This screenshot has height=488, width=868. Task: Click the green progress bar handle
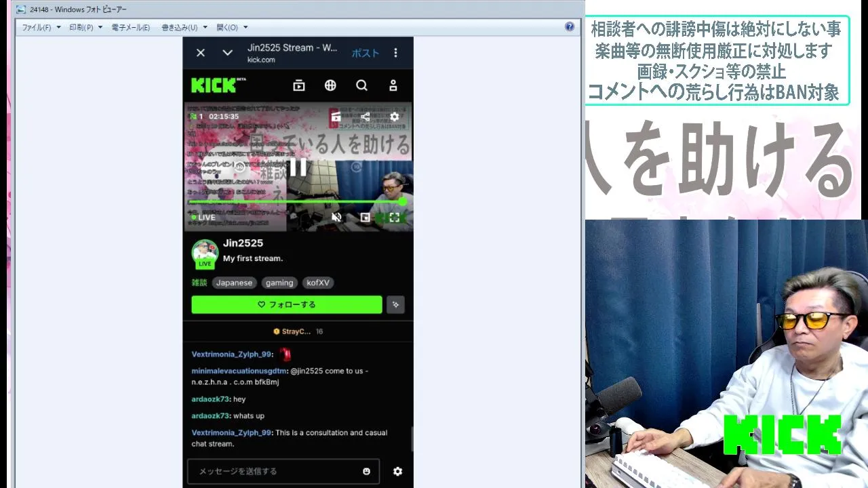(403, 202)
